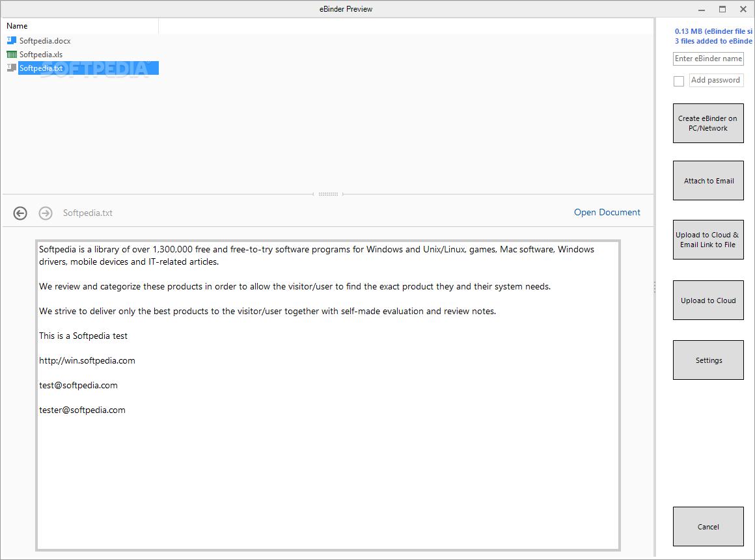Click the 0.13 MB eBinder file size text
The width and height of the screenshot is (755, 560).
[713, 31]
